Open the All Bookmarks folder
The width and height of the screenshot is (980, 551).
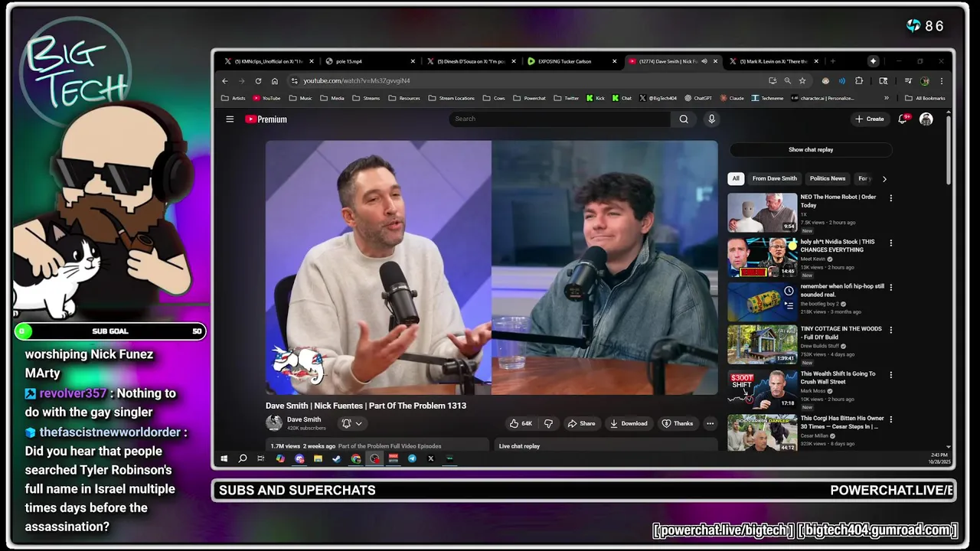tap(925, 98)
